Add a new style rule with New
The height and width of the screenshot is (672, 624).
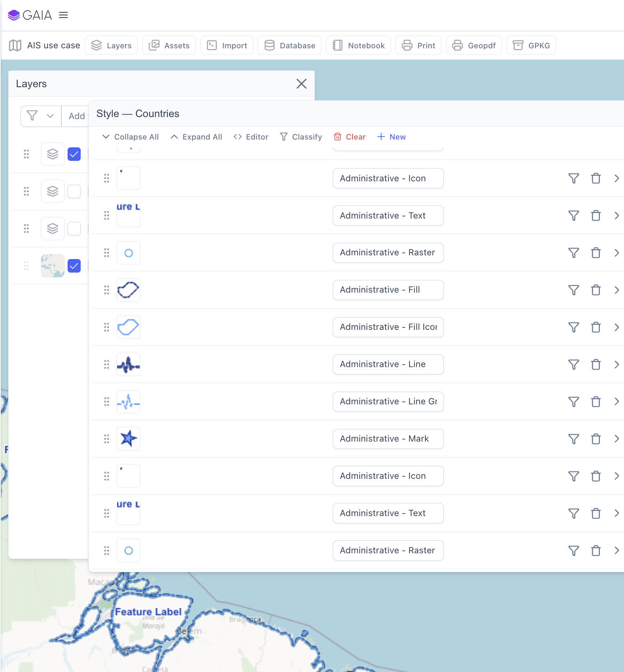[391, 137]
